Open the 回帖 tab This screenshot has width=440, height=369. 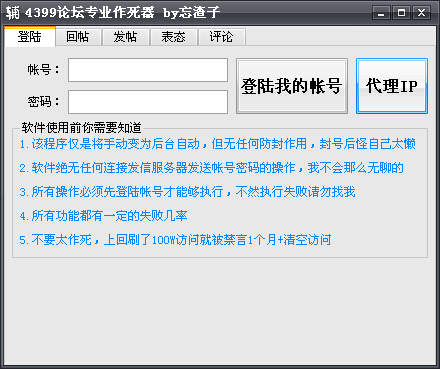[x=78, y=37]
